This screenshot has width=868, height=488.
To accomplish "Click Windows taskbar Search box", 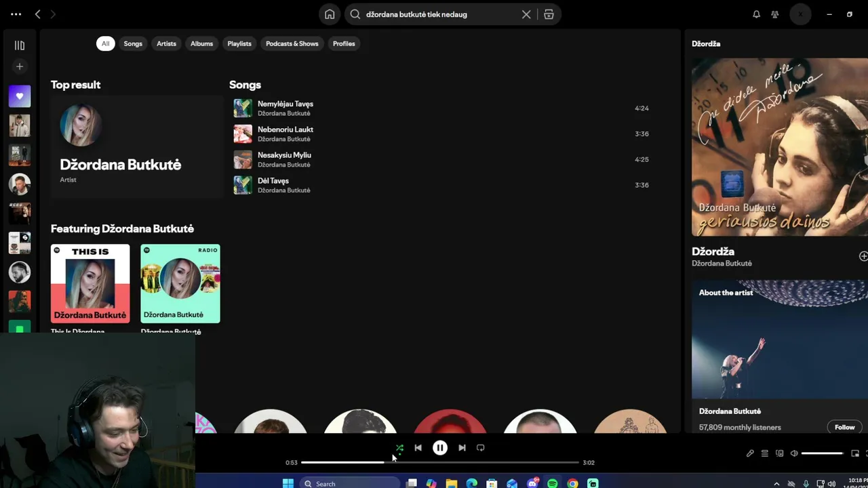I will click(x=349, y=483).
